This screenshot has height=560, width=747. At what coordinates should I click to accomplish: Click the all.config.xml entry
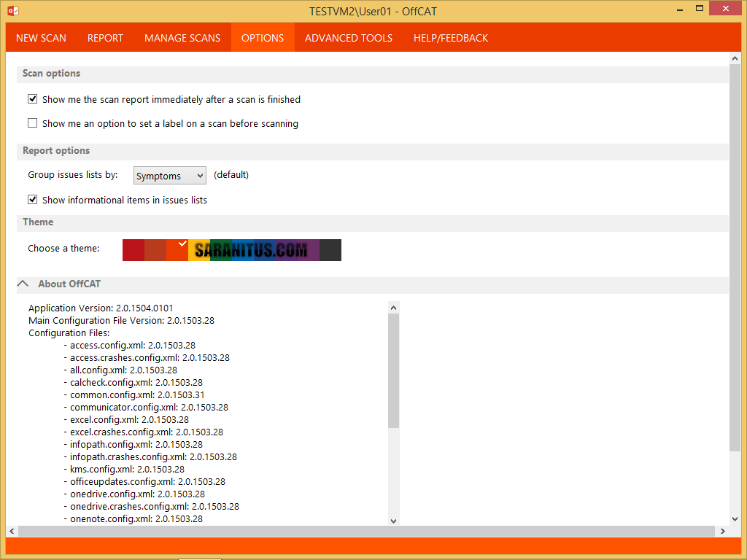(x=120, y=370)
